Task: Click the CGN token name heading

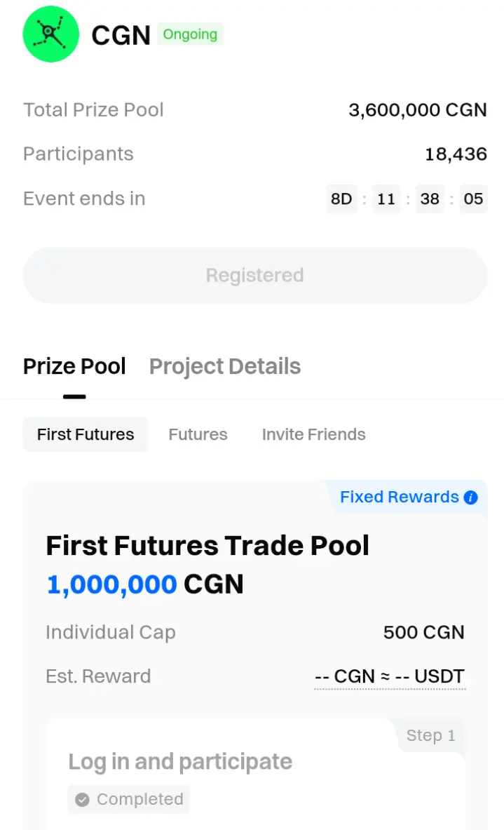Action: pos(121,35)
